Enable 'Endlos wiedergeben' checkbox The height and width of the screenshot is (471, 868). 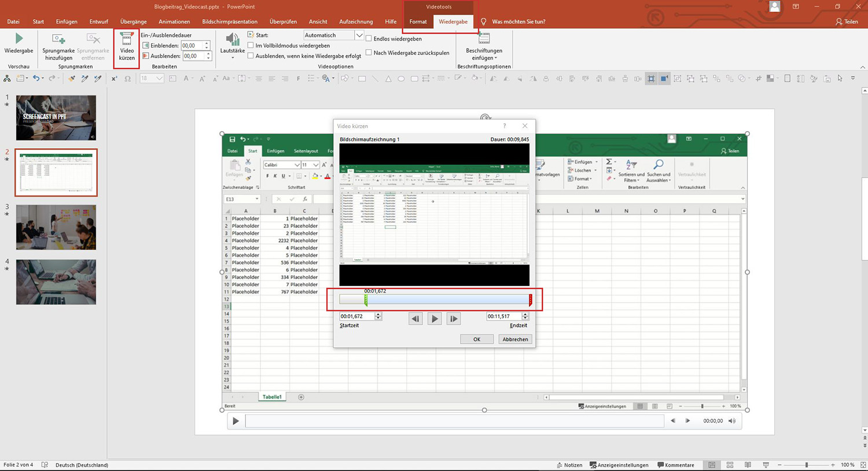click(369, 38)
